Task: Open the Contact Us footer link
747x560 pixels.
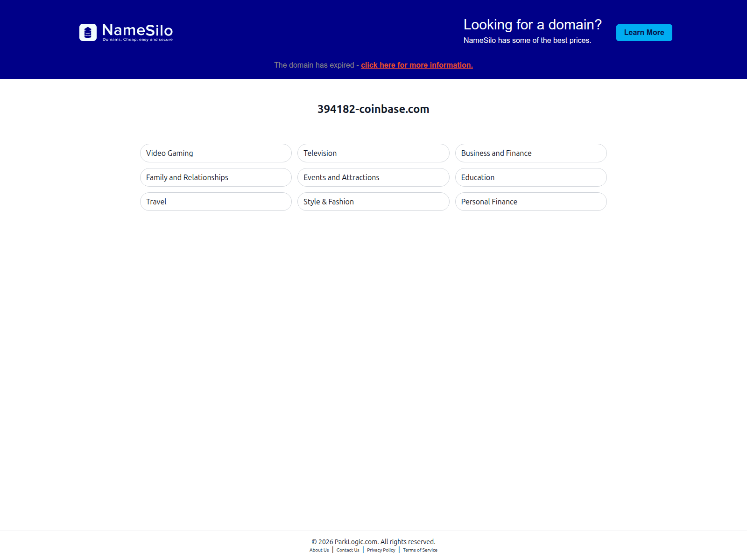Action: click(348, 550)
